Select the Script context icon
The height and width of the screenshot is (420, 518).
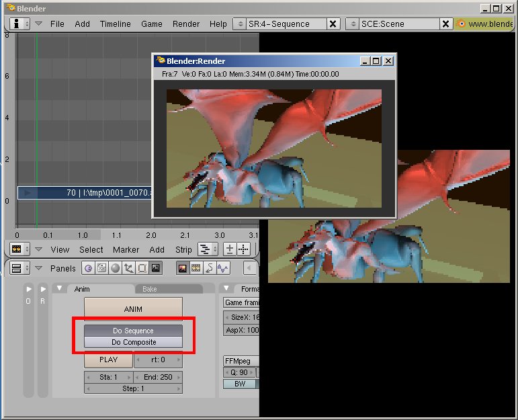[x=101, y=268]
